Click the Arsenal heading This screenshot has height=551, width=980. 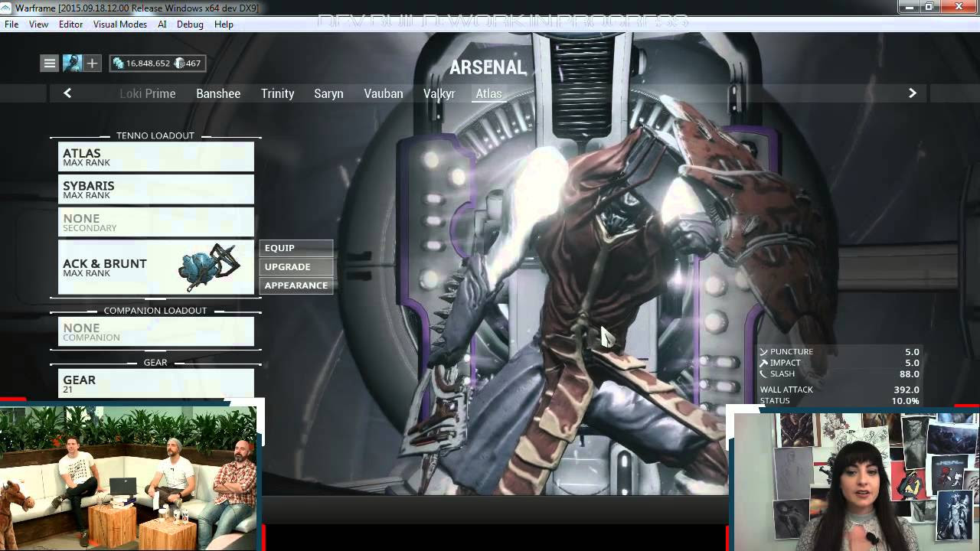coord(488,67)
